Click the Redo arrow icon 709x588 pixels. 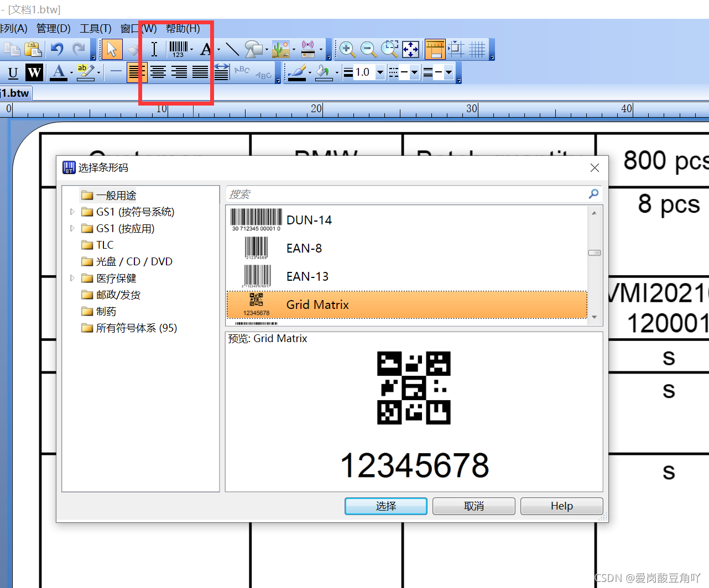[79, 50]
